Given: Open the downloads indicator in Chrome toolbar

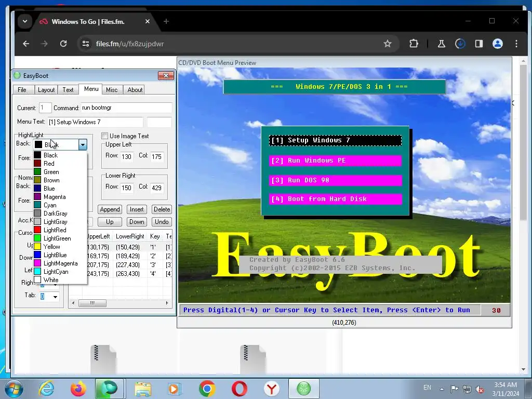Looking at the screenshot, I should click(x=460, y=44).
